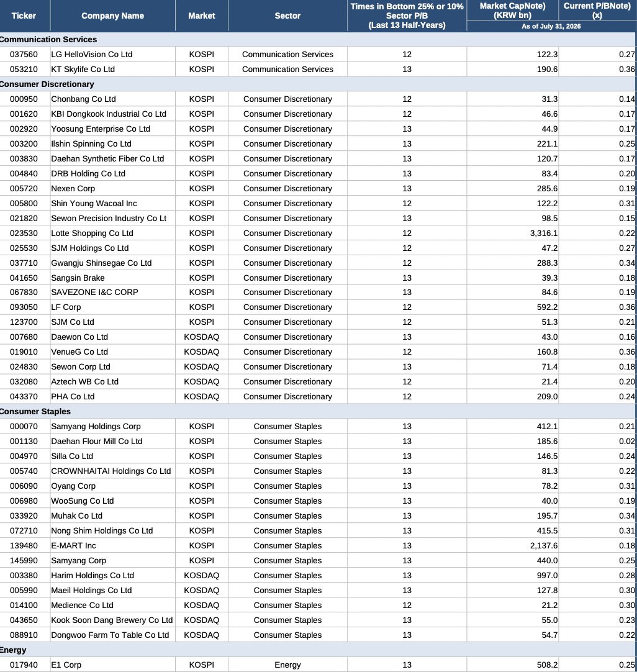The image size is (637, 672).
Task: Select the E-MART Inc company cell
Action: coord(112,545)
